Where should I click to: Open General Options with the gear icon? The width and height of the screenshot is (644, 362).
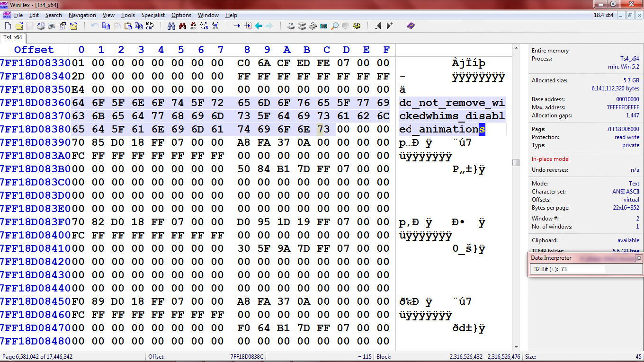pos(357,26)
